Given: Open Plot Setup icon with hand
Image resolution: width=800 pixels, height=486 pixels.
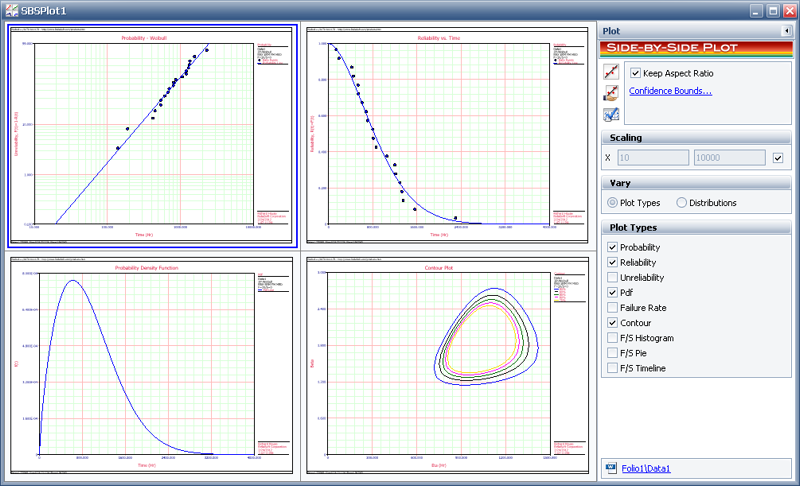Looking at the screenshot, I should 611,93.
